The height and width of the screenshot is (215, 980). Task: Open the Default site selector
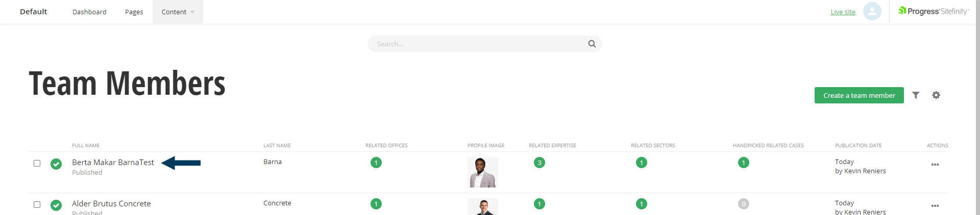pyautogui.click(x=33, y=11)
